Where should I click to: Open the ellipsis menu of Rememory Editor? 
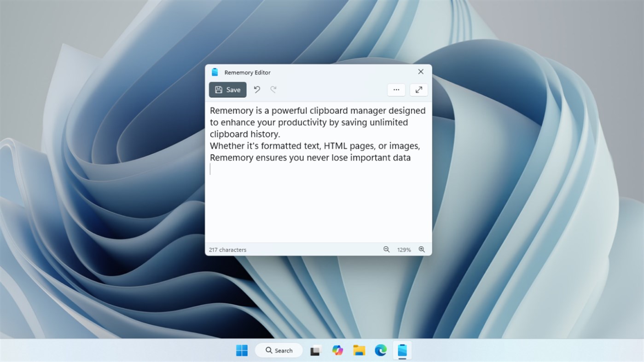click(x=396, y=90)
